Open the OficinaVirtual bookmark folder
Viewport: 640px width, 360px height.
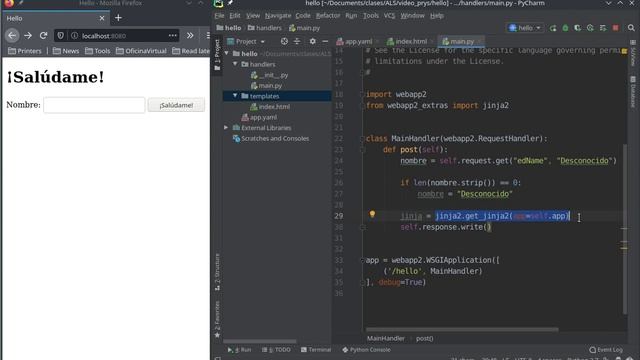141,51
